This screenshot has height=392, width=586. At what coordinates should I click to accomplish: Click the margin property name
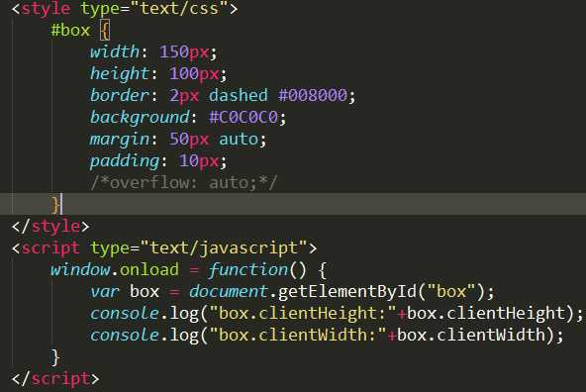point(119,140)
